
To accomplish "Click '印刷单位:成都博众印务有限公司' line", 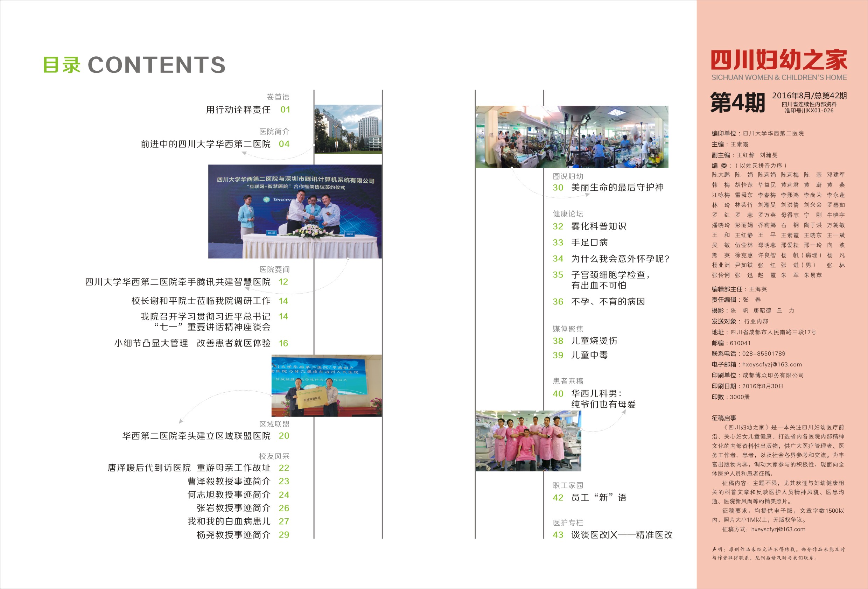I will (x=758, y=376).
